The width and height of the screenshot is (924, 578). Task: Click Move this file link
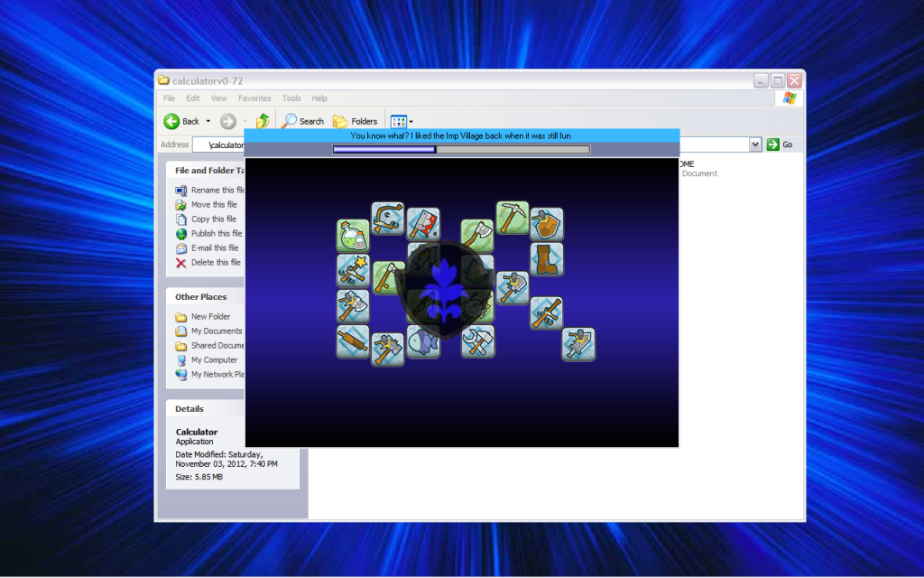pyautogui.click(x=214, y=205)
